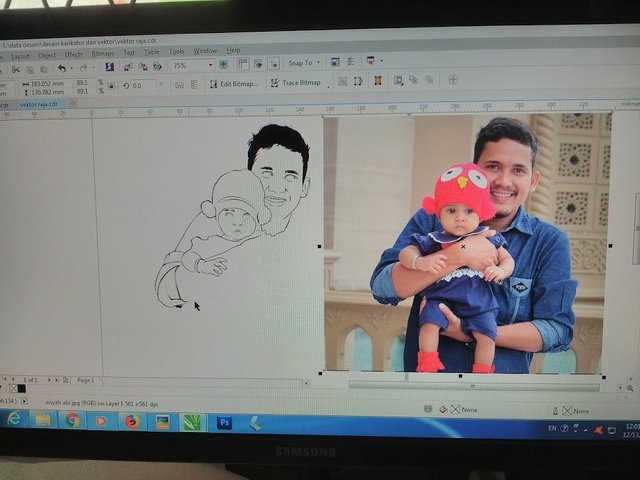Click the Paste icon in the toolbar
Image resolution: width=640 pixels, height=480 pixels.
43,69
